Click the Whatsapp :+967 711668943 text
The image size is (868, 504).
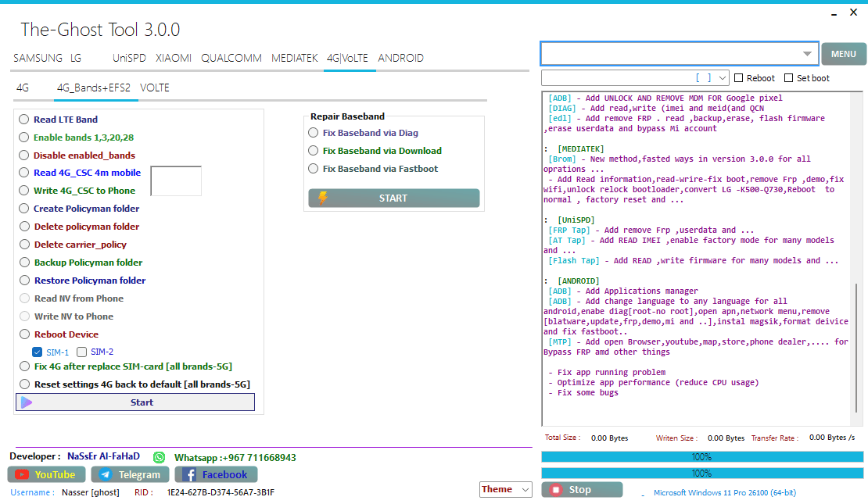click(235, 458)
